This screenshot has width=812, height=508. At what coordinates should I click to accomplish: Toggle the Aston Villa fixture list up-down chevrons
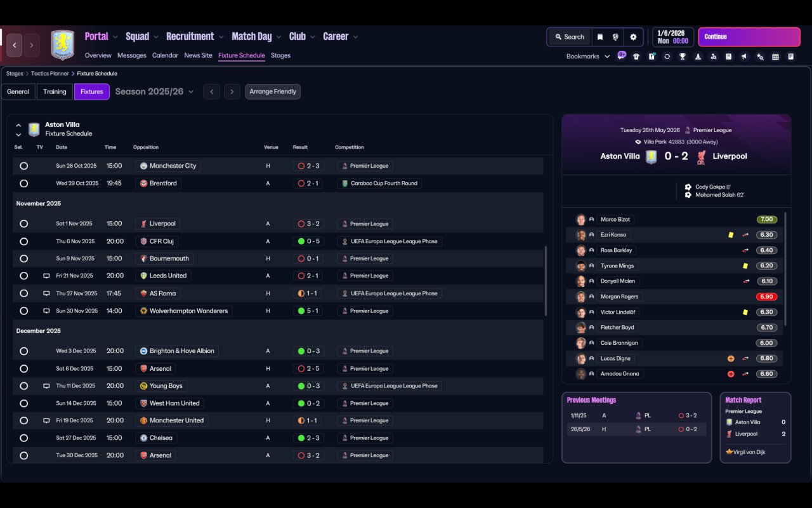pyautogui.click(x=18, y=130)
